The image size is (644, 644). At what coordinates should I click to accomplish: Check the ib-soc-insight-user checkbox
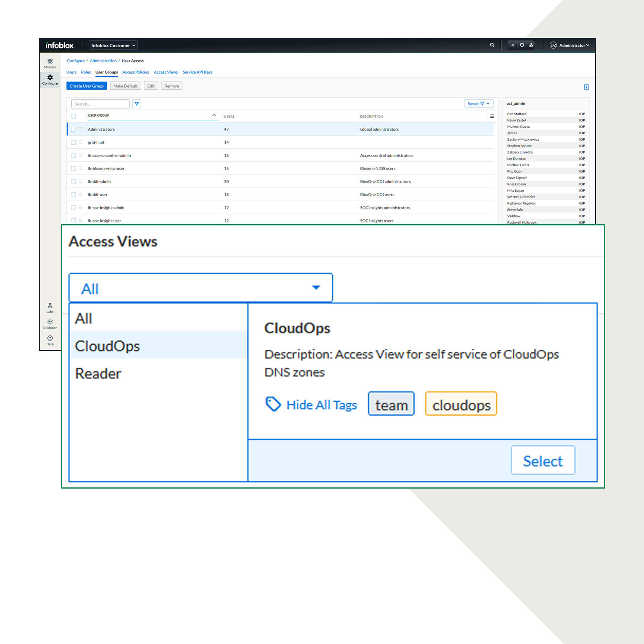(x=73, y=221)
